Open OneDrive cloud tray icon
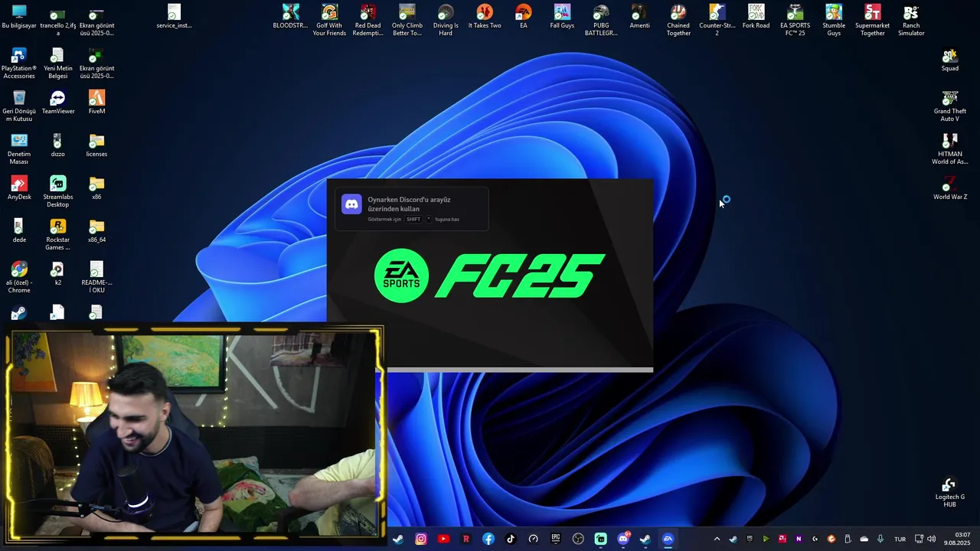Screen dimensions: 980x551 click(x=864, y=539)
